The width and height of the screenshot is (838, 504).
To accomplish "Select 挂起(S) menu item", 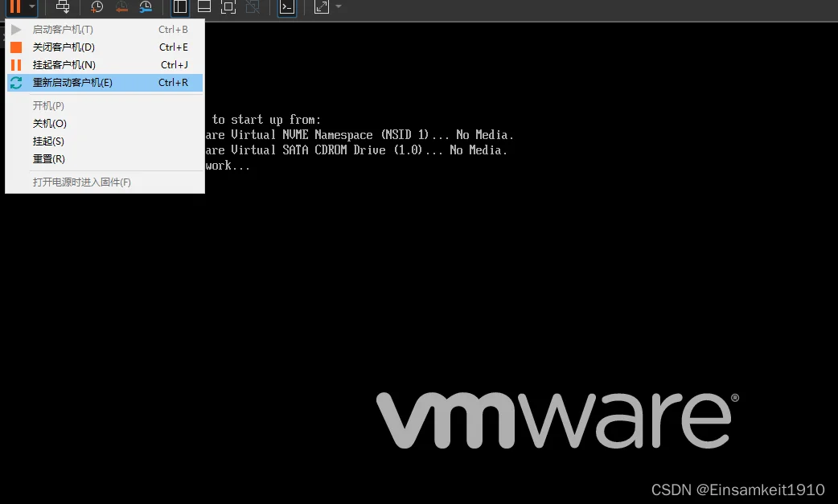I will click(105, 141).
